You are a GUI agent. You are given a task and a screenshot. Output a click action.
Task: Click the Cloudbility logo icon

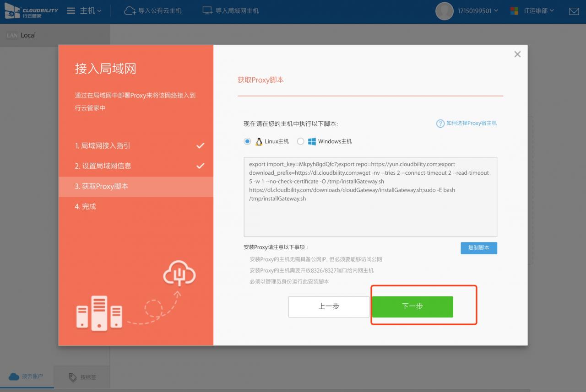[x=12, y=11]
